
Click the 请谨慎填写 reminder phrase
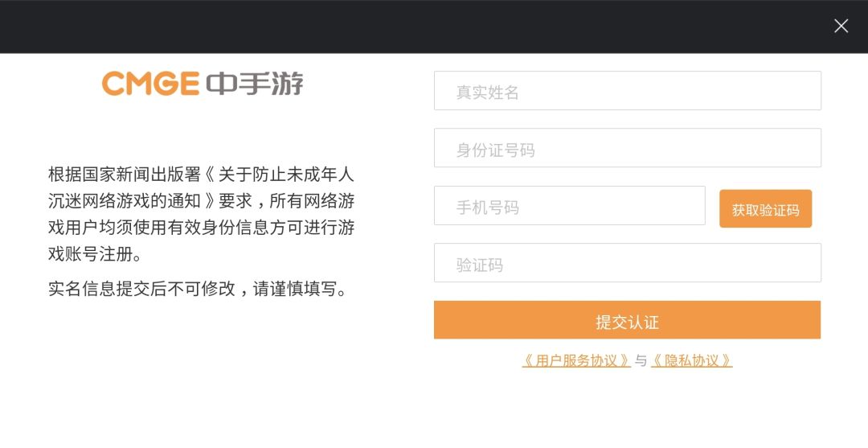300,289
